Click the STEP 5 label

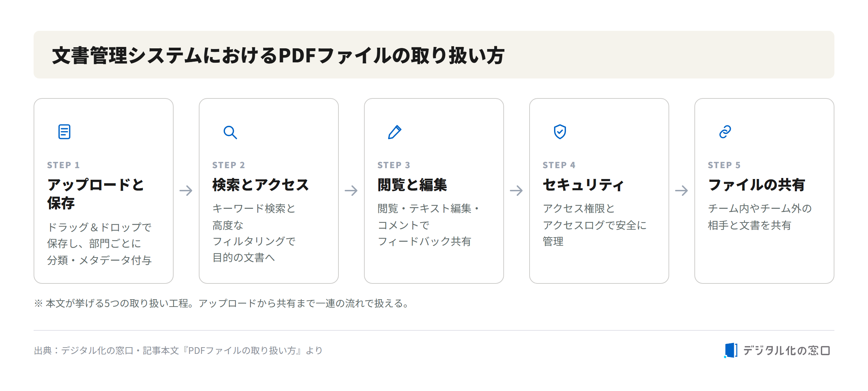point(724,165)
